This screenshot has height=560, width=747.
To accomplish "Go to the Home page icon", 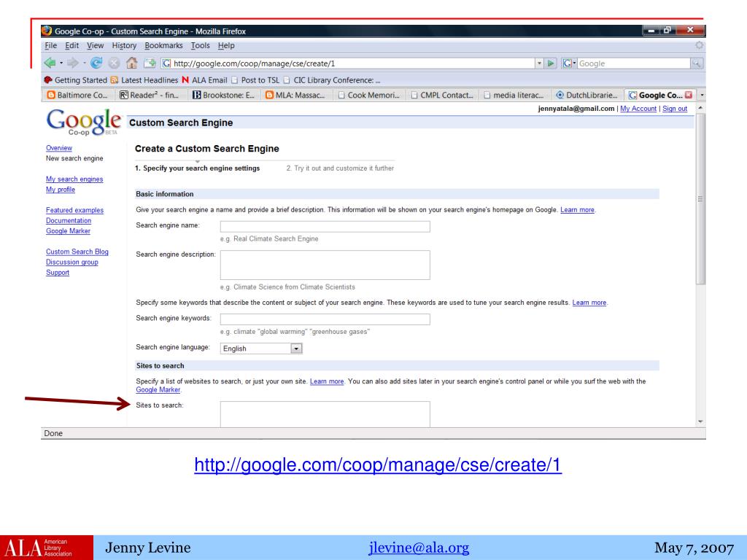I will pyautogui.click(x=131, y=63).
